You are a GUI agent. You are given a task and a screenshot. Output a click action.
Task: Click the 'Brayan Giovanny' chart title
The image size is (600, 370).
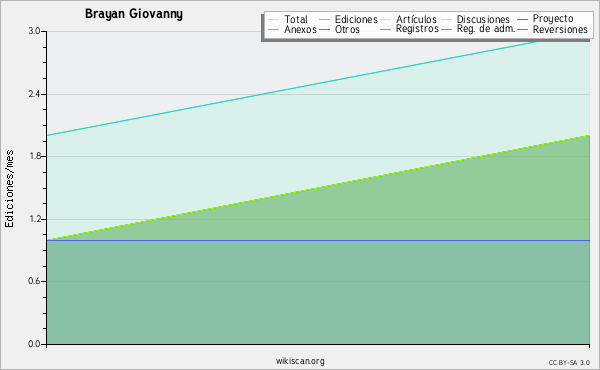coord(134,14)
